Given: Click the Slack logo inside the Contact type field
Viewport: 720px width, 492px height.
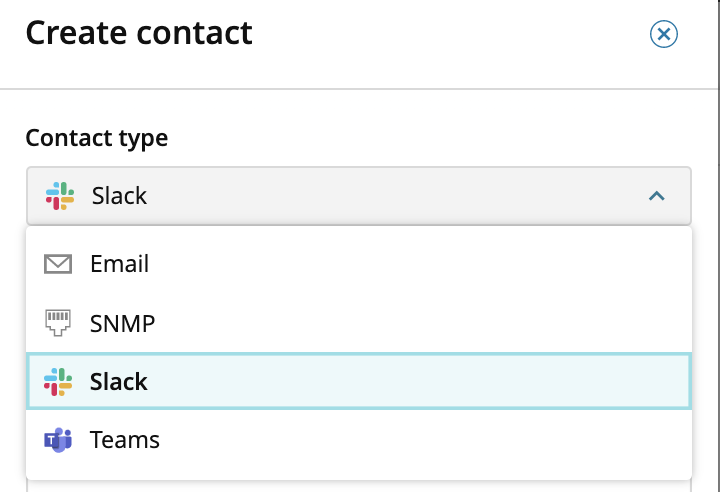Looking at the screenshot, I should [60, 196].
